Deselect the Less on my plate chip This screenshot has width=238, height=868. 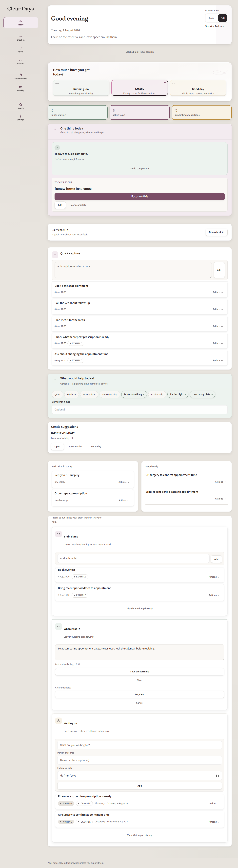(203, 394)
